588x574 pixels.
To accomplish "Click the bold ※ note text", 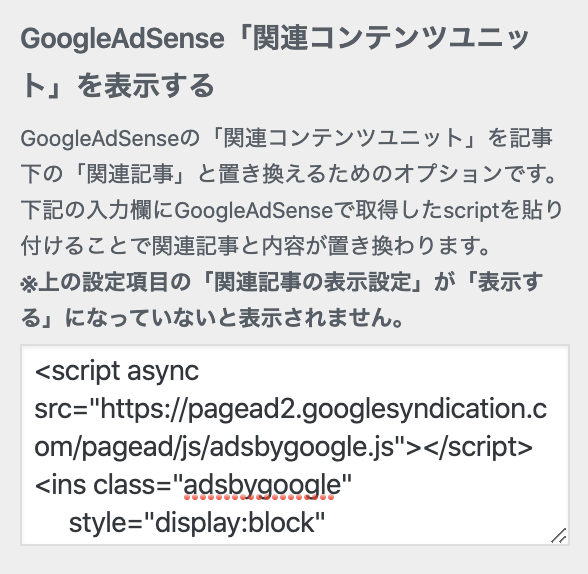I will [x=281, y=300].
